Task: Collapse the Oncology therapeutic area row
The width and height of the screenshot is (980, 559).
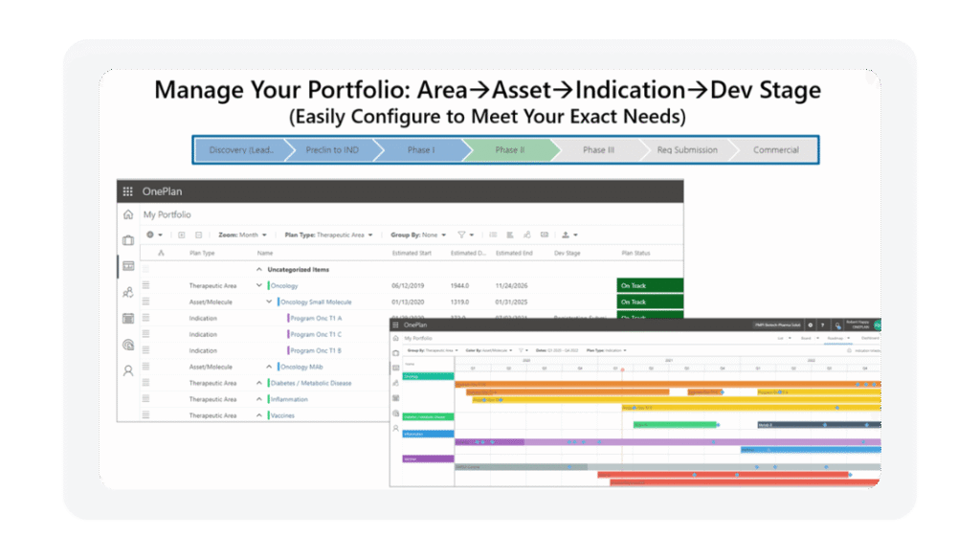Action: click(x=259, y=286)
